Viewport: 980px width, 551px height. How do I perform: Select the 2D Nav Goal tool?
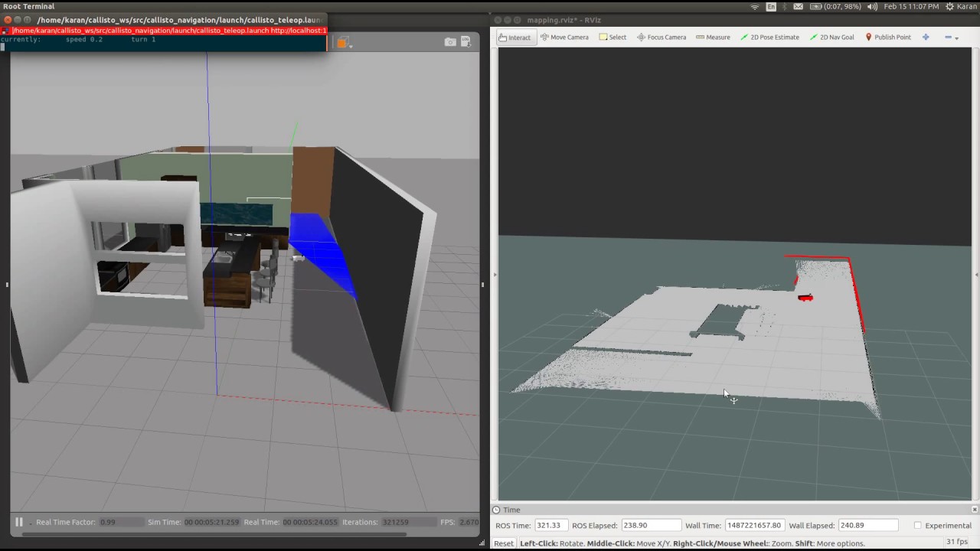(831, 37)
